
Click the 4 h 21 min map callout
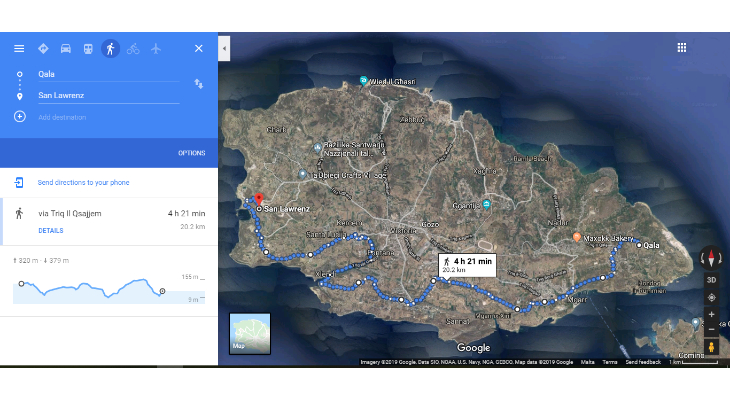pos(467,265)
